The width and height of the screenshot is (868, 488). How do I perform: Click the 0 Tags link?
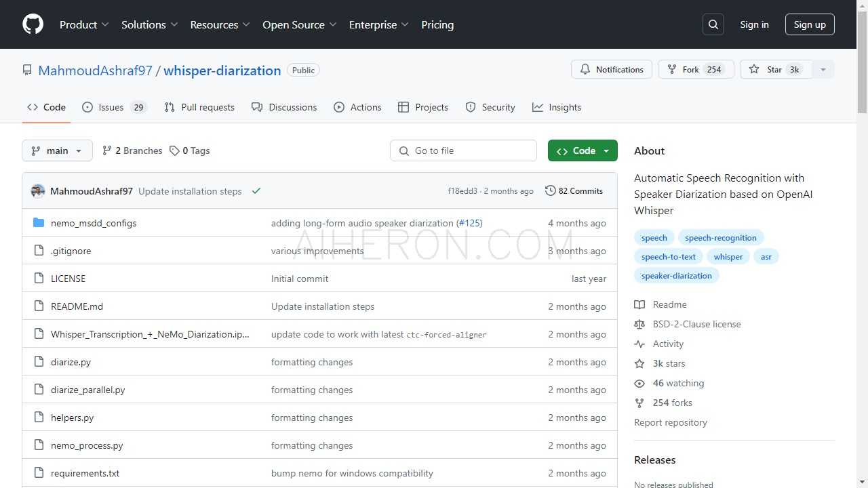pos(190,150)
